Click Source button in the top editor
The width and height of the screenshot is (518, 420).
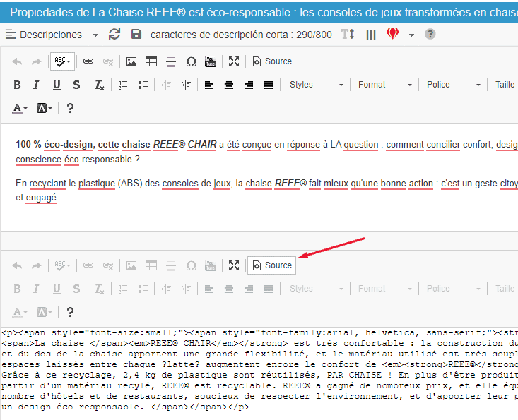(271, 61)
